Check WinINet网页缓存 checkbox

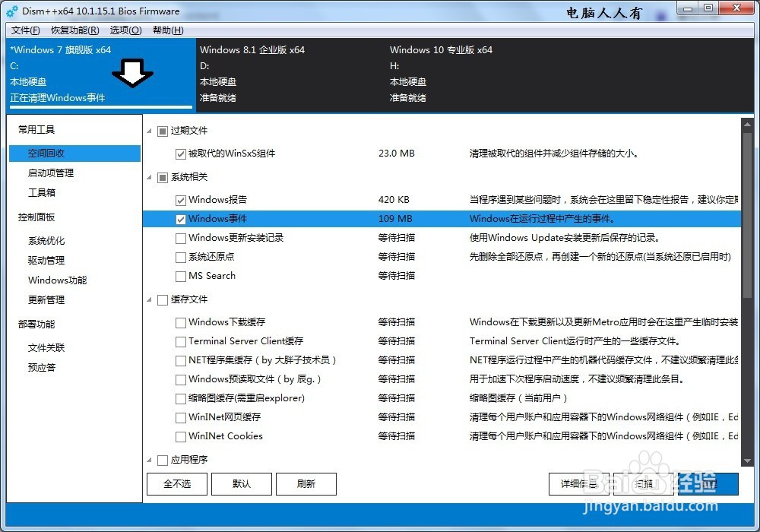pyautogui.click(x=181, y=418)
